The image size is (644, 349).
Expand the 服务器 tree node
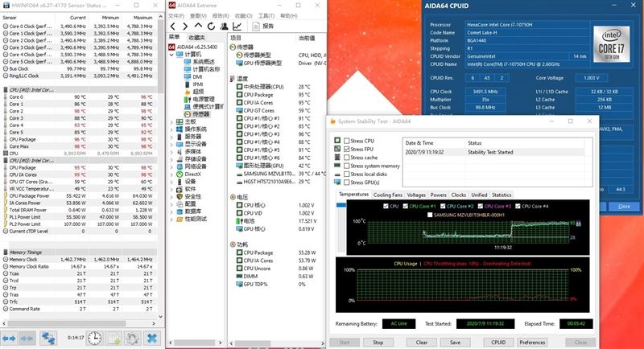[171, 137]
